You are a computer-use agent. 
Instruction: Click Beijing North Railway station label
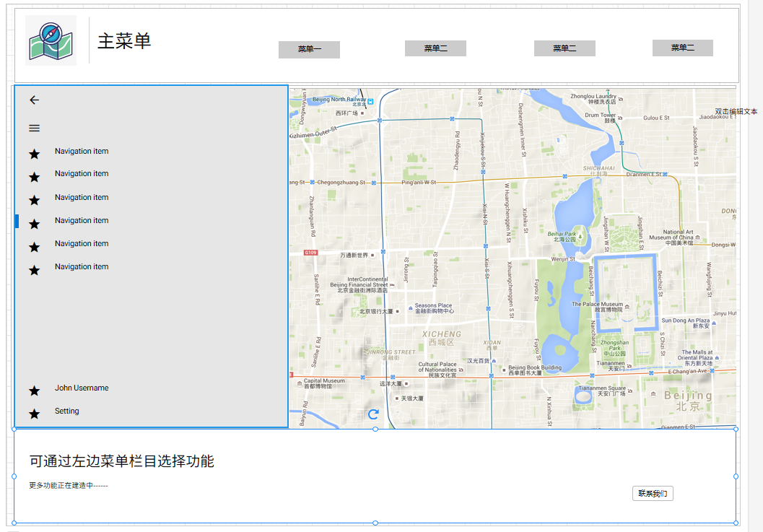coord(339,101)
